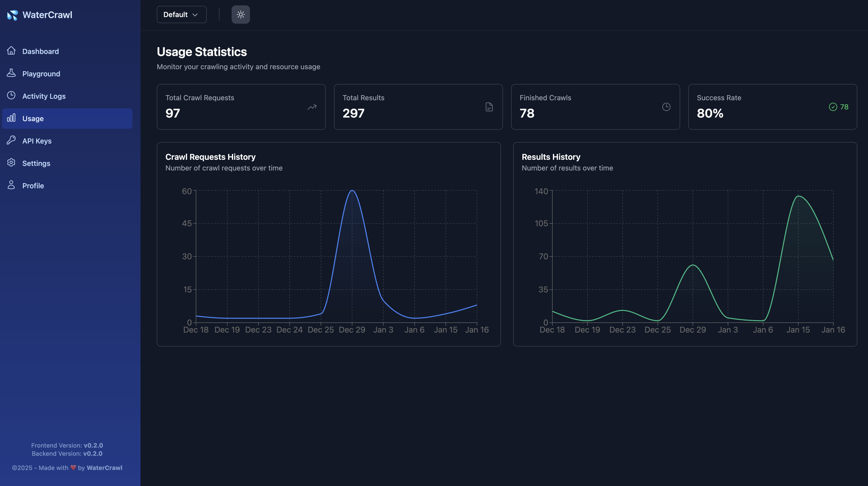Click the WaterCrawl brand title text
Image resolution: width=868 pixels, height=486 pixels.
point(47,15)
